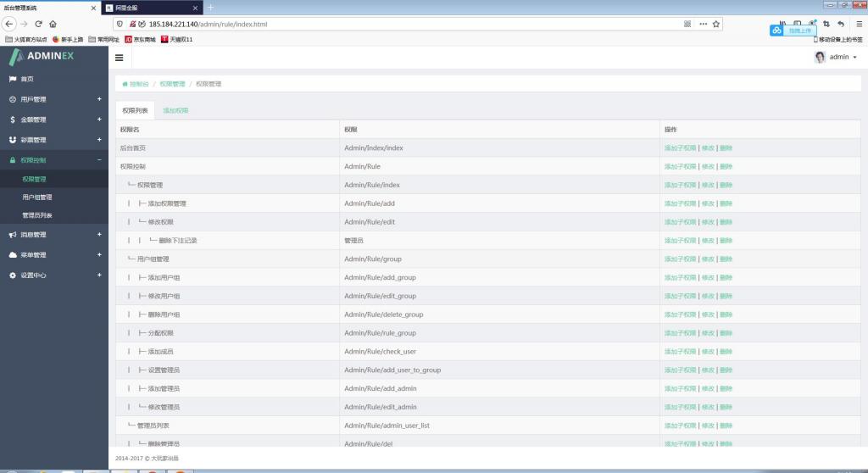Image resolution: width=868 pixels, height=473 pixels.
Task: Click the gear icon for 设置中心
Action: (13, 275)
